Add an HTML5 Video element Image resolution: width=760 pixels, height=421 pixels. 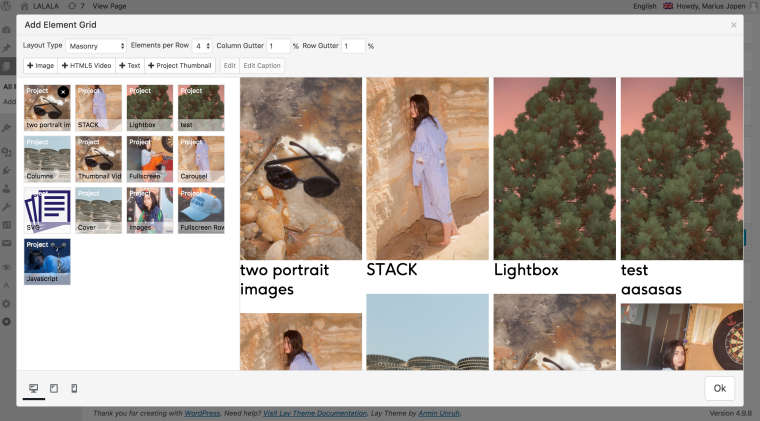pyautogui.click(x=87, y=66)
